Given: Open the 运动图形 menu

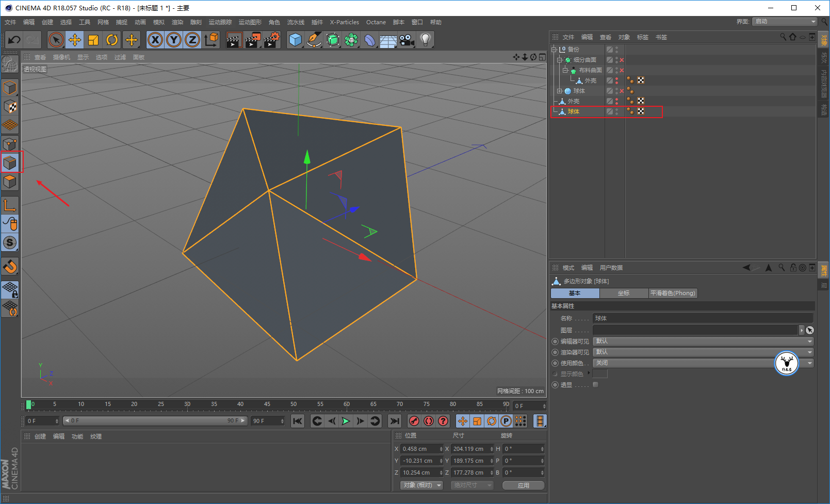Looking at the screenshot, I should coord(250,22).
